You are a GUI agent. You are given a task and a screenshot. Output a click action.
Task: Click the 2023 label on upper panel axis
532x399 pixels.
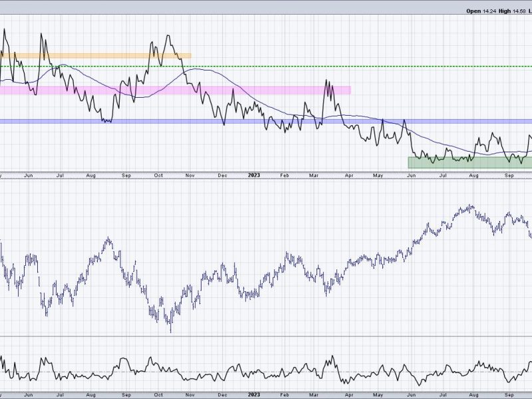click(x=254, y=175)
